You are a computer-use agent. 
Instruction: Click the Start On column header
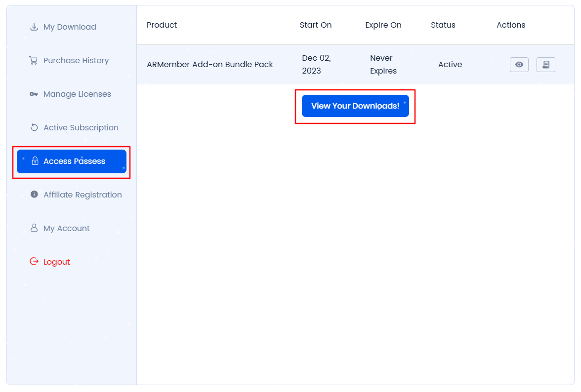[x=315, y=25]
